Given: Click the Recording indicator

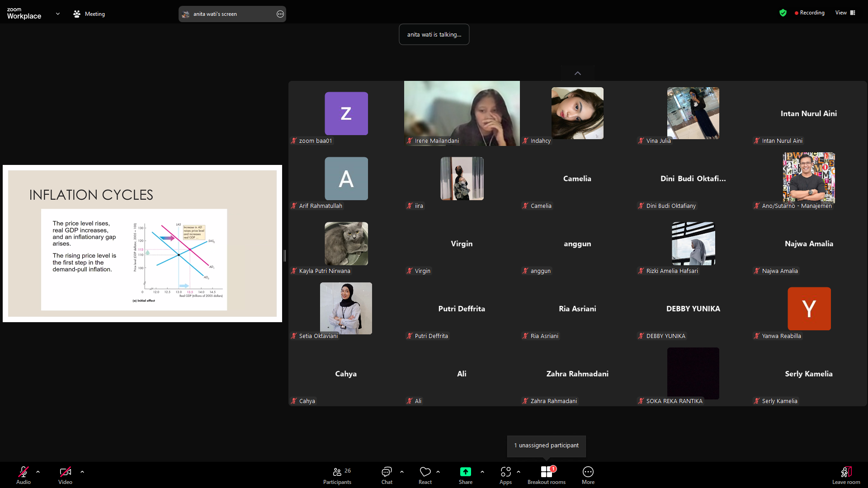Looking at the screenshot, I should [x=810, y=13].
